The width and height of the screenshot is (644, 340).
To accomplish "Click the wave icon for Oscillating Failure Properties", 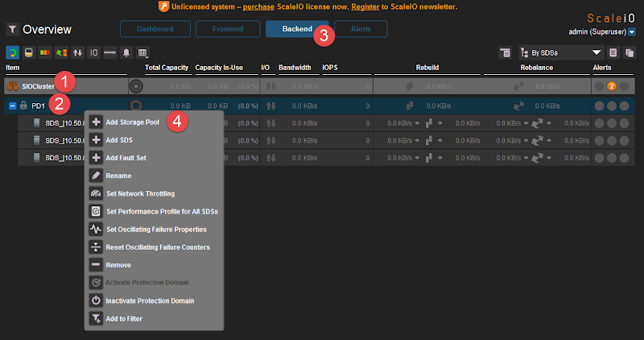I will coord(96,229).
